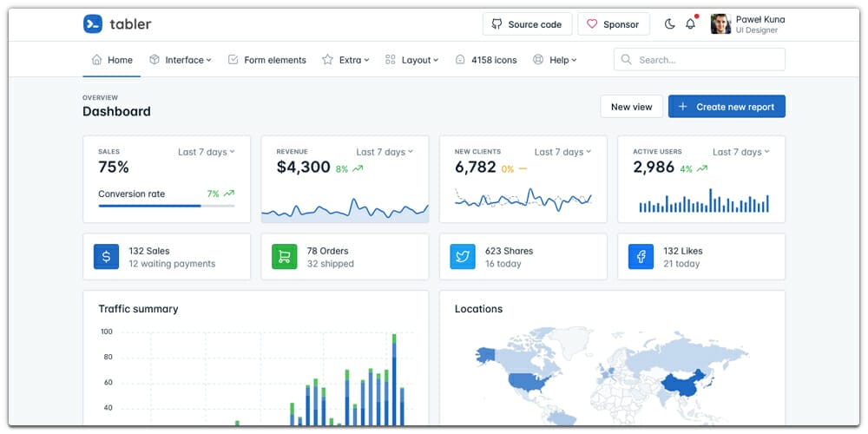This screenshot has width=868, height=434.
Task: Click the blue dollar sign Sales icon
Action: (x=106, y=257)
